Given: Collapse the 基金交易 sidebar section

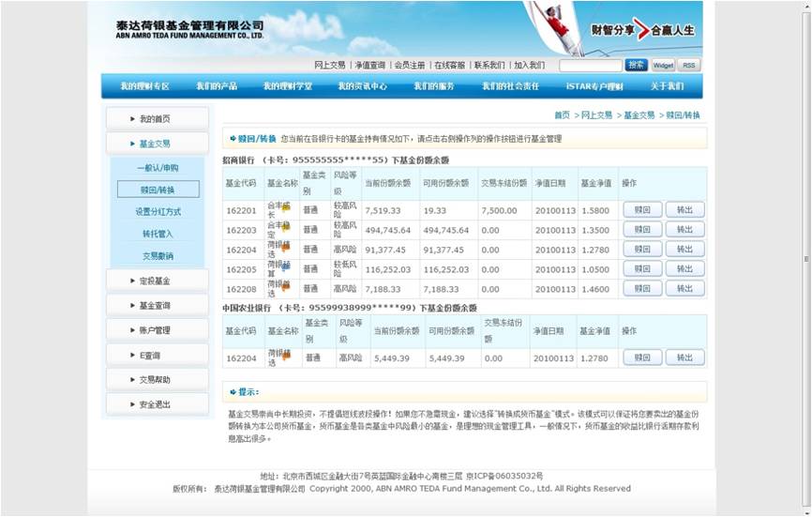Looking at the screenshot, I should pos(158,144).
